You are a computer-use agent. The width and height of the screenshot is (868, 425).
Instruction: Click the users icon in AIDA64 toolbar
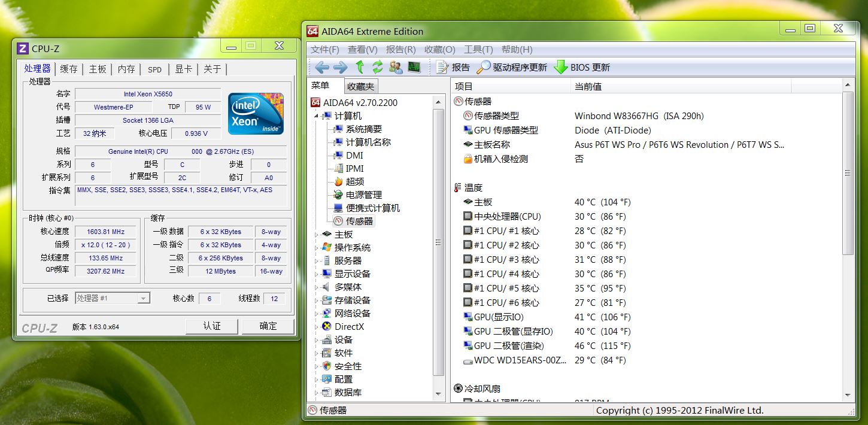[396, 67]
